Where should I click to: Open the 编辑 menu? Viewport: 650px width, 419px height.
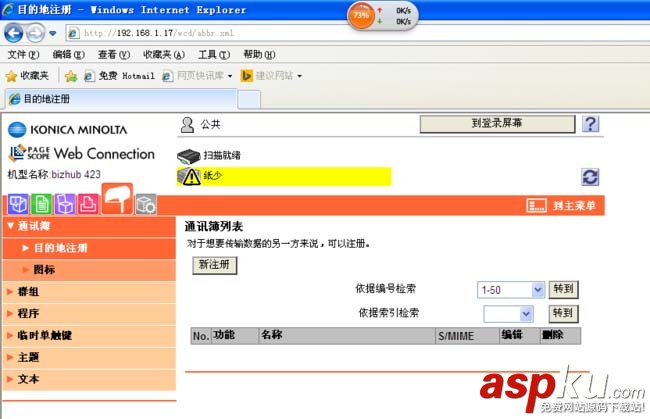coord(68,55)
